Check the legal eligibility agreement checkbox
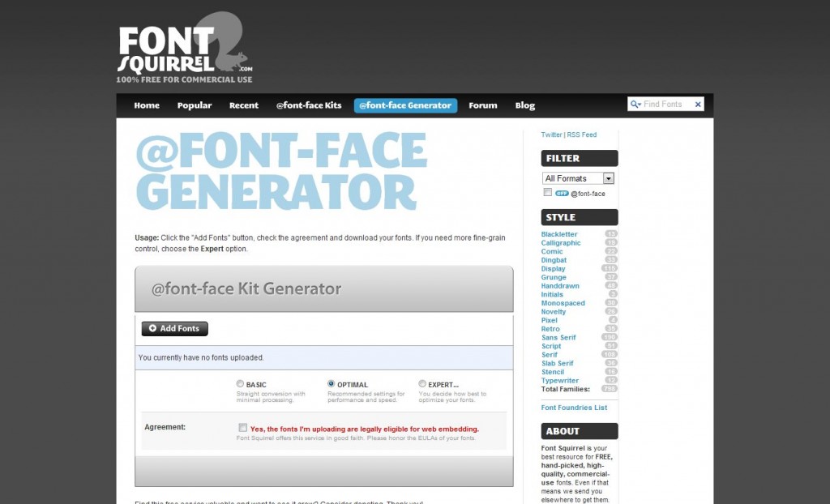The width and height of the screenshot is (830, 504). [243, 428]
